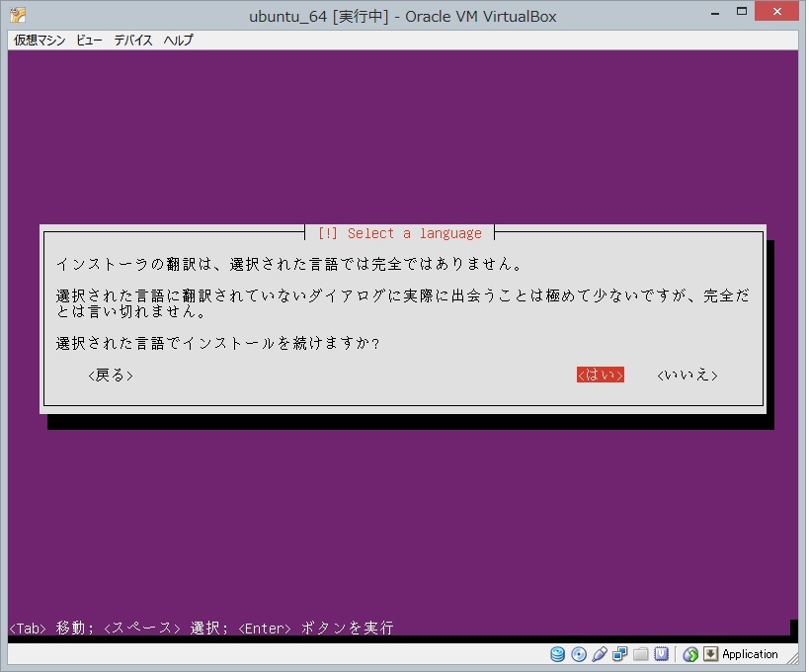Maximize the VirtualBox window
The width and height of the screenshot is (809, 672).
pos(742,11)
